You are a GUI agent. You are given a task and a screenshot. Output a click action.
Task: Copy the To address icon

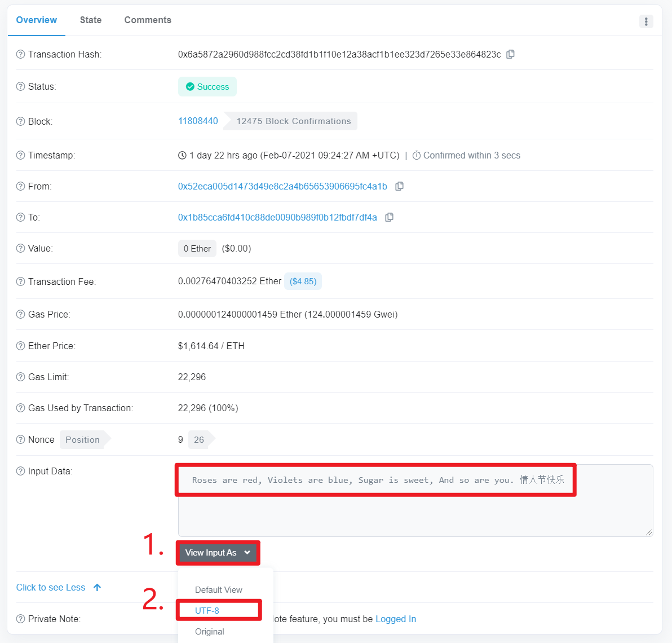coord(389,217)
